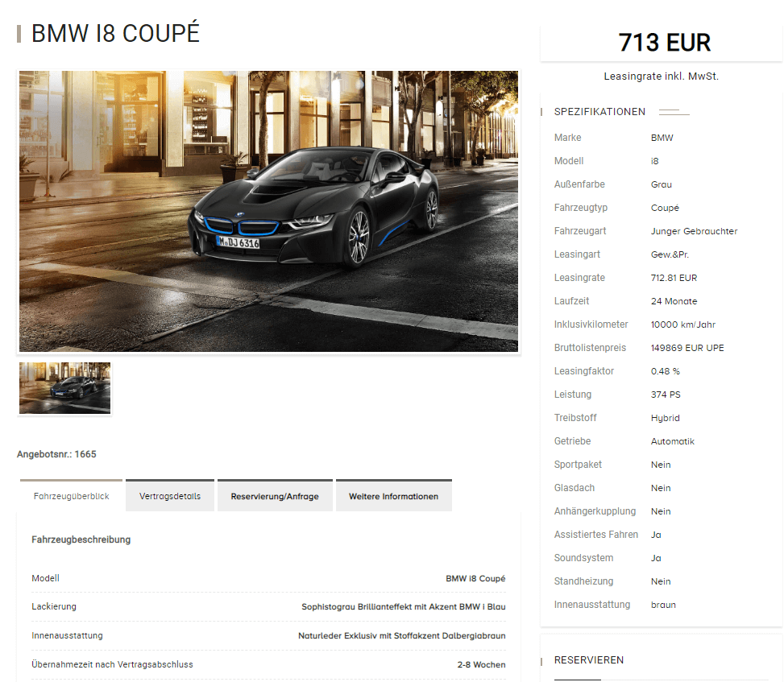Click the Marke value BMW
Screen dimensions: 784x682
click(662, 138)
